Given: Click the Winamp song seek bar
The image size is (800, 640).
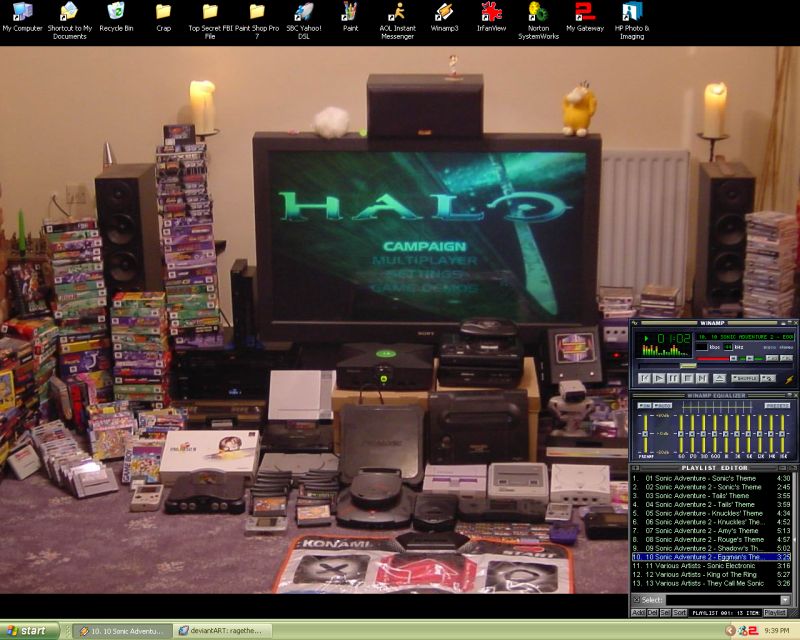Looking at the screenshot, I should click(x=716, y=365).
